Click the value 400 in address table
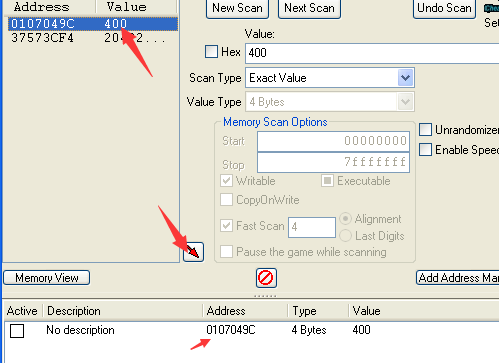499x363 pixels. pyautogui.click(x=361, y=330)
